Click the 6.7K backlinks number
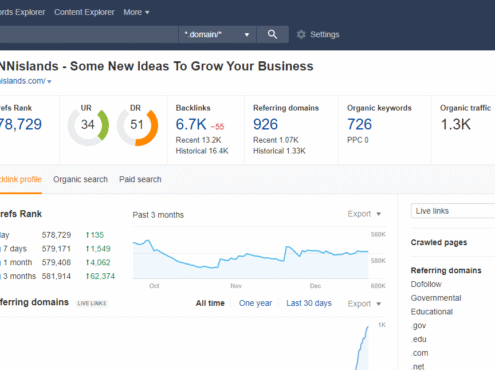This screenshot has width=495, height=370. [191, 124]
